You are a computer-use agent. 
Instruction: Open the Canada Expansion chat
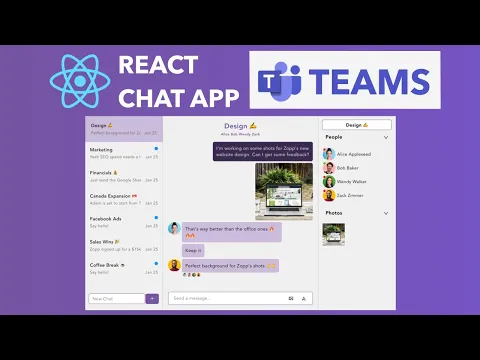click(x=124, y=199)
